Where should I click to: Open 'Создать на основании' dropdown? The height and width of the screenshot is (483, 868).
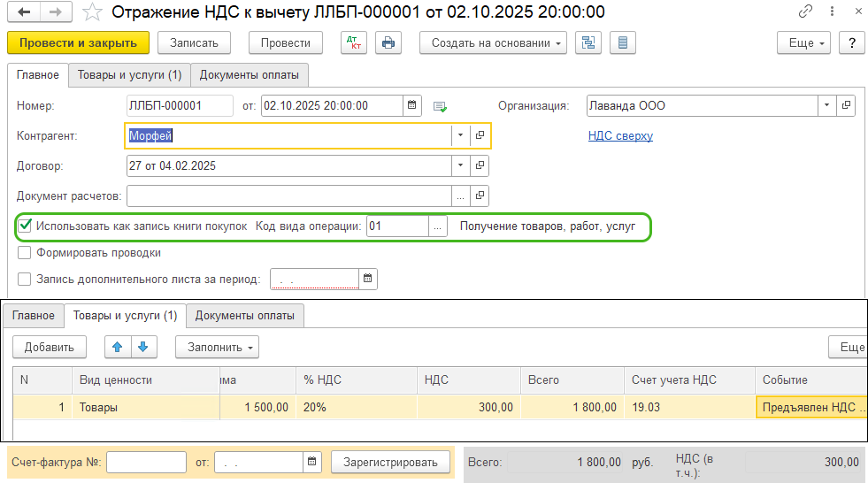coord(493,42)
